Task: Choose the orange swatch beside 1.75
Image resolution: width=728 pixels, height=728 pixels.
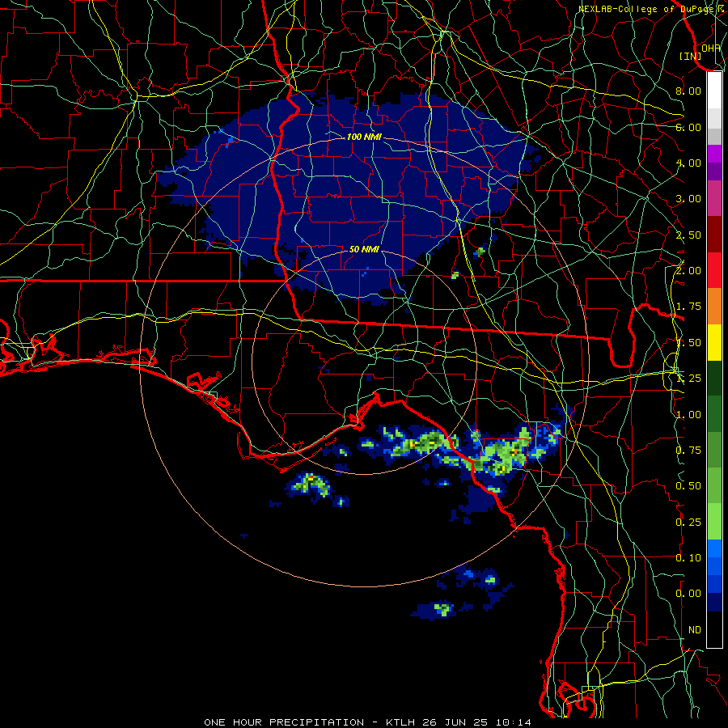Action: 714,307
